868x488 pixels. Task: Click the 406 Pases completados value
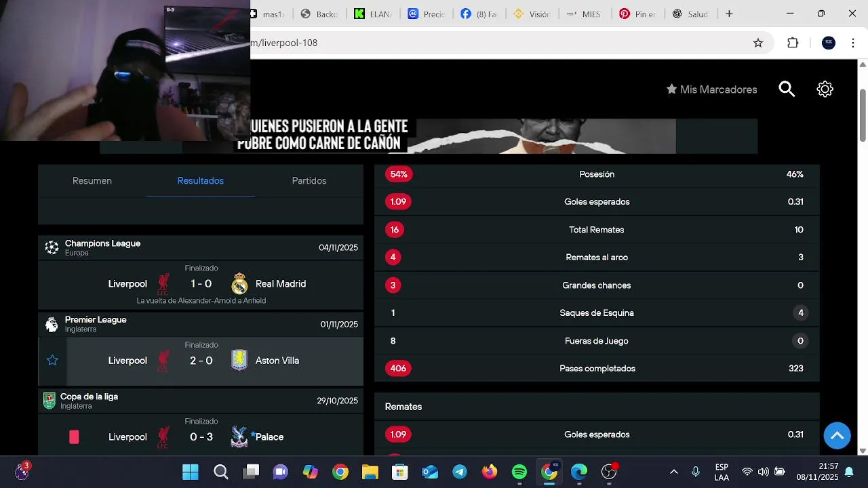[x=399, y=369]
